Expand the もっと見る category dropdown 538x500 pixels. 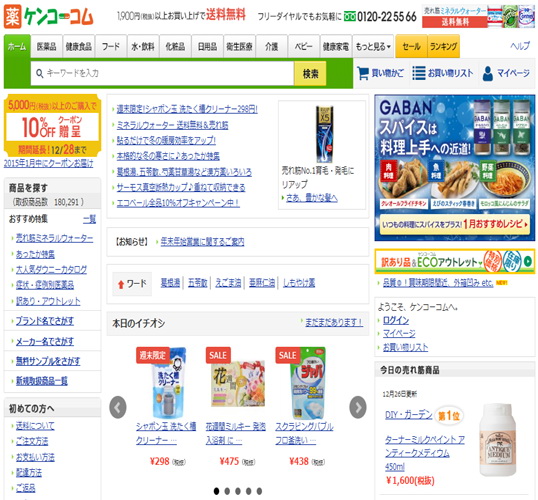point(373,46)
